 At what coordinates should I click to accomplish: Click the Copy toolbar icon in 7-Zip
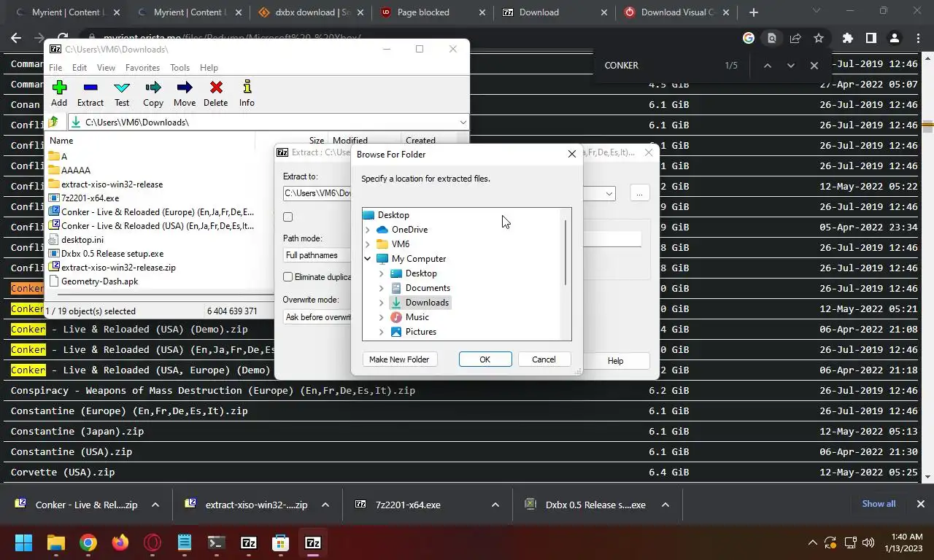153,93
